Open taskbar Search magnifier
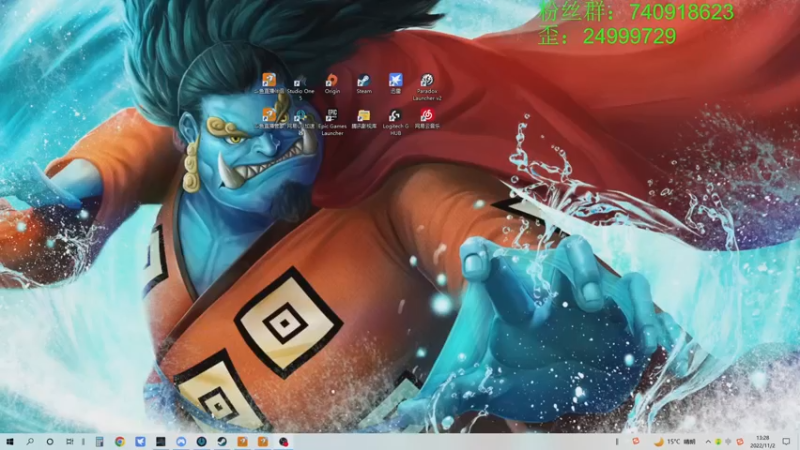800x450 pixels. (30, 441)
